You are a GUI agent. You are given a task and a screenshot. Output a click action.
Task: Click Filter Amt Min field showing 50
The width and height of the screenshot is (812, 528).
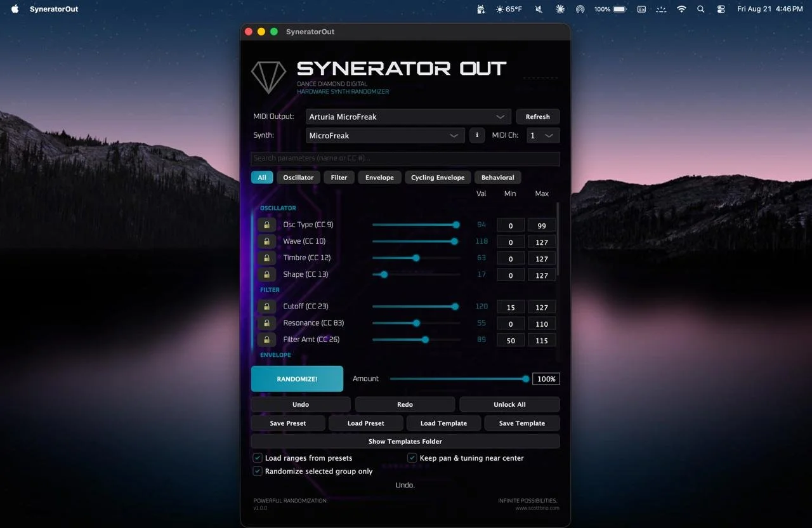pos(511,340)
